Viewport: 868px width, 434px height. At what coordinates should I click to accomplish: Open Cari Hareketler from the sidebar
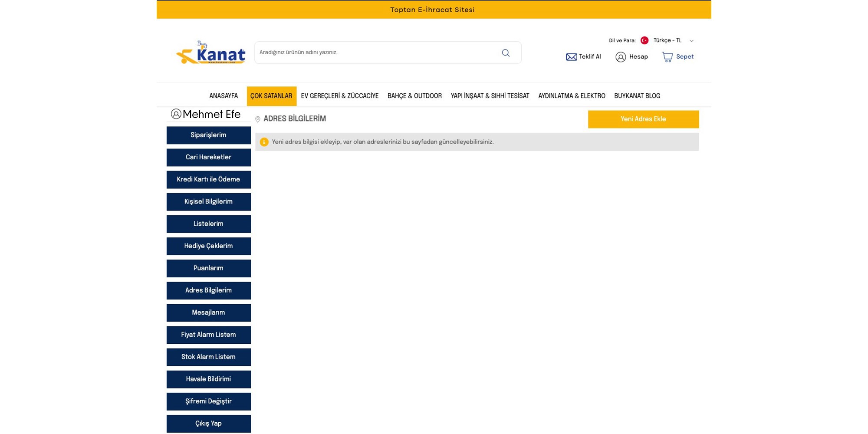pos(208,158)
